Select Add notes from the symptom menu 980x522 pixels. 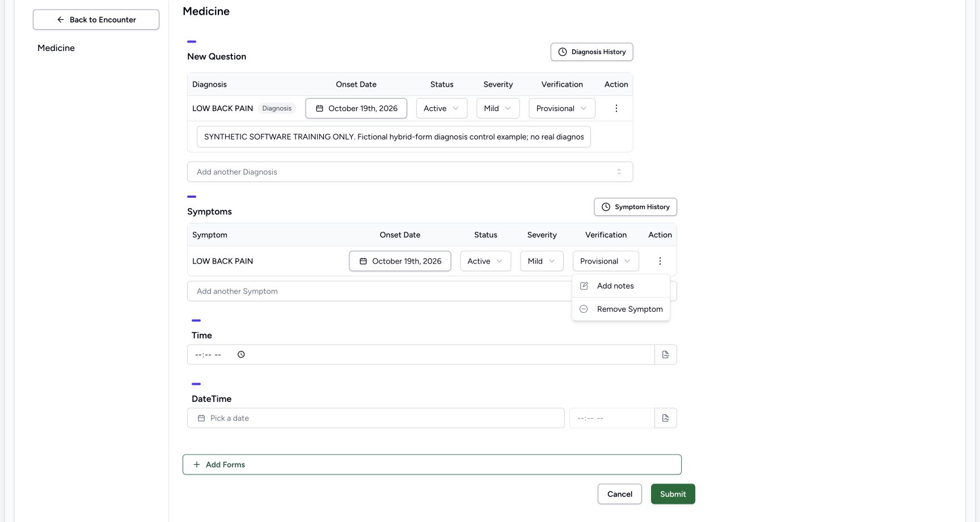tap(621, 286)
